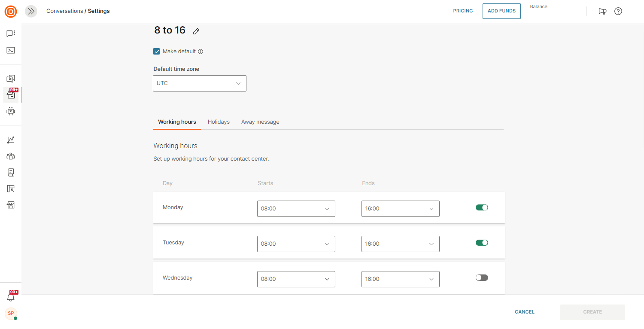Click the ADD FUNDS button

[501, 11]
